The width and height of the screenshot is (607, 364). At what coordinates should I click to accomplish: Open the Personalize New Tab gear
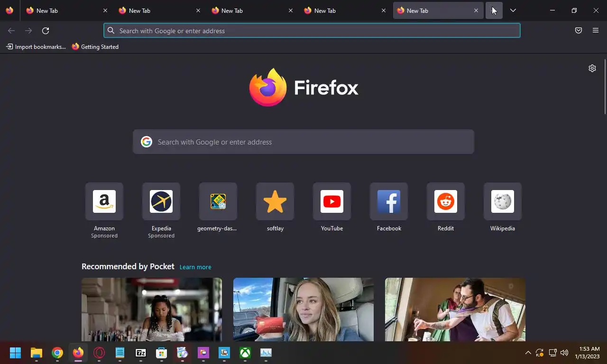[592, 68]
